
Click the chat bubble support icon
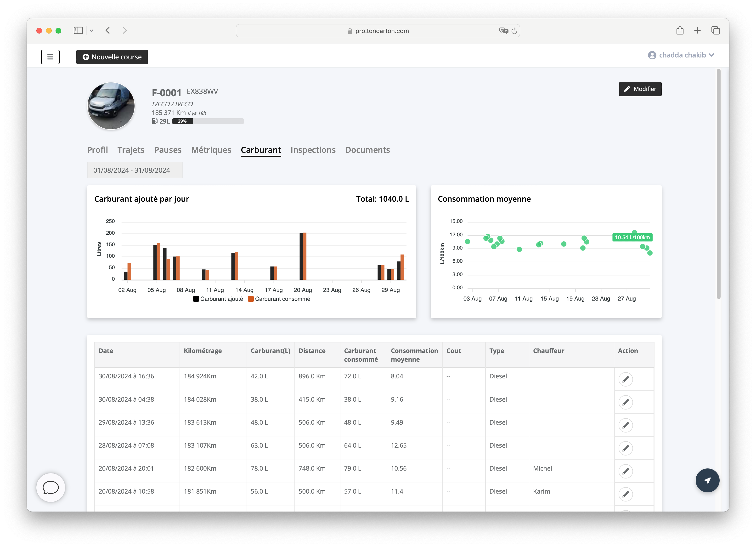(51, 487)
